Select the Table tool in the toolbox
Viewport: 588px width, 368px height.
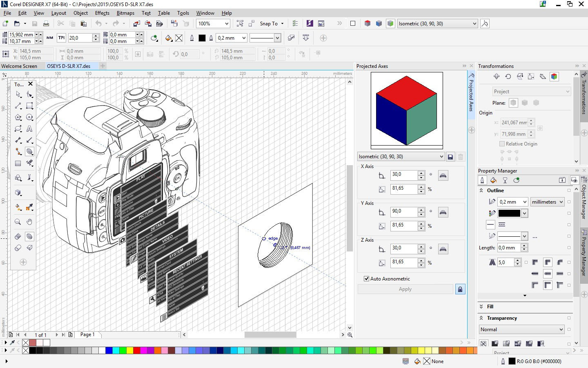point(18,163)
